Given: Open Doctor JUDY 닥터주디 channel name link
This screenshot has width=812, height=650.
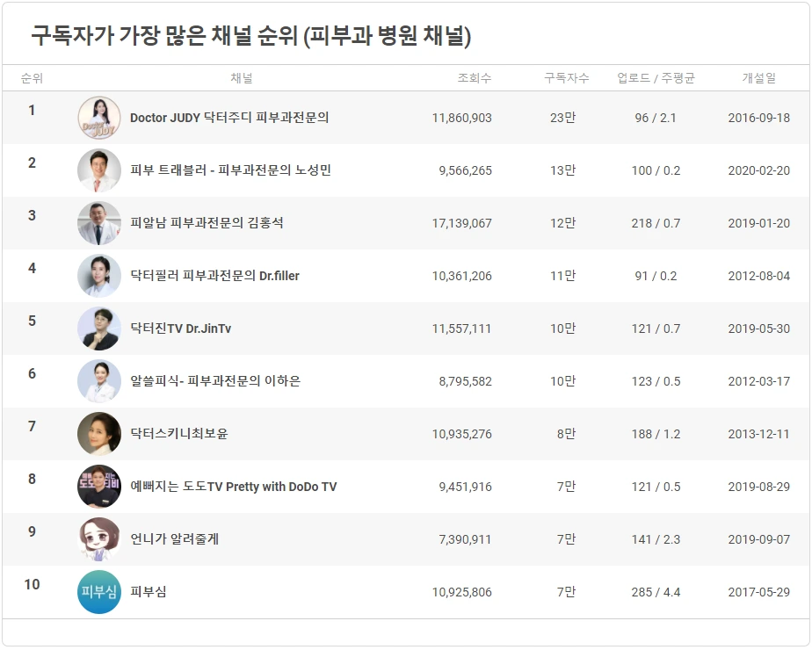Looking at the screenshot, I should pyautogui.click(x=229, y=118).
